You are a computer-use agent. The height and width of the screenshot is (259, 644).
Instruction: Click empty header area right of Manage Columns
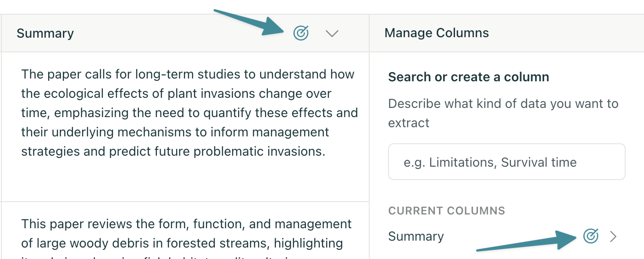(566, 33)
